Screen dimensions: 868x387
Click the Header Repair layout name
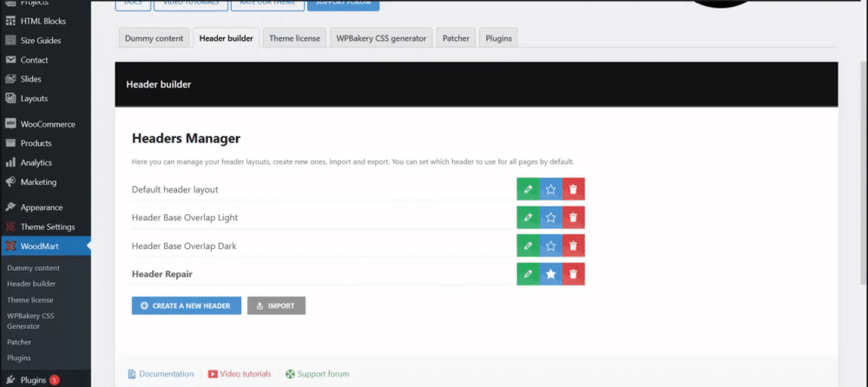pyautogui.click(x=162, y=274)
